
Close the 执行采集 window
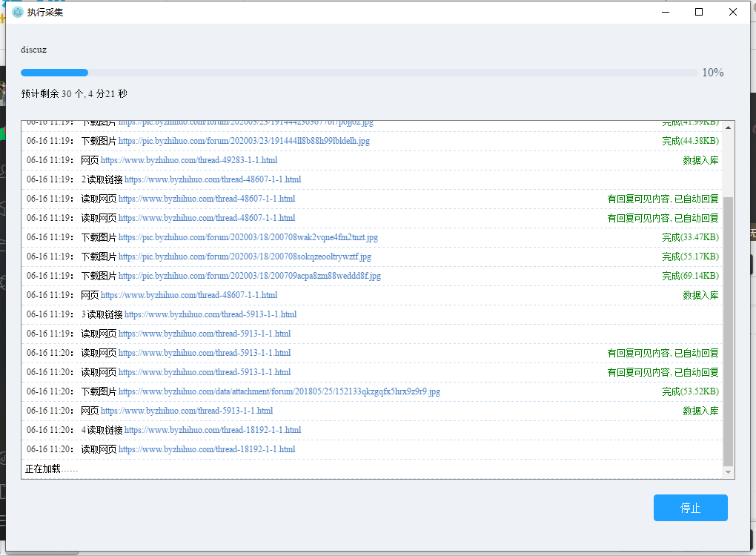(x=733, y=12)
